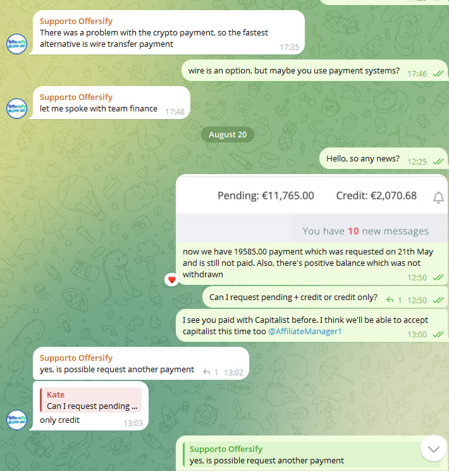Click reply arrow on 'Can I request pending' message
The image size is (449, 476).
[x=390, y=300]
